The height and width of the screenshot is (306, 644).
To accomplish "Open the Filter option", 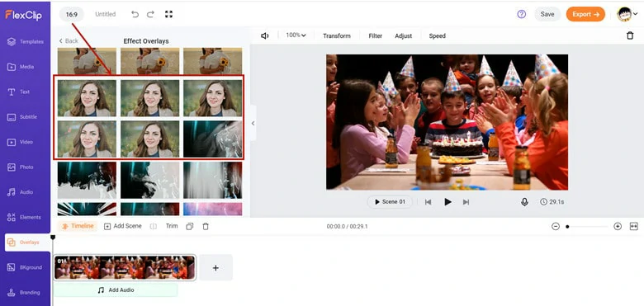I will point(376,36).
